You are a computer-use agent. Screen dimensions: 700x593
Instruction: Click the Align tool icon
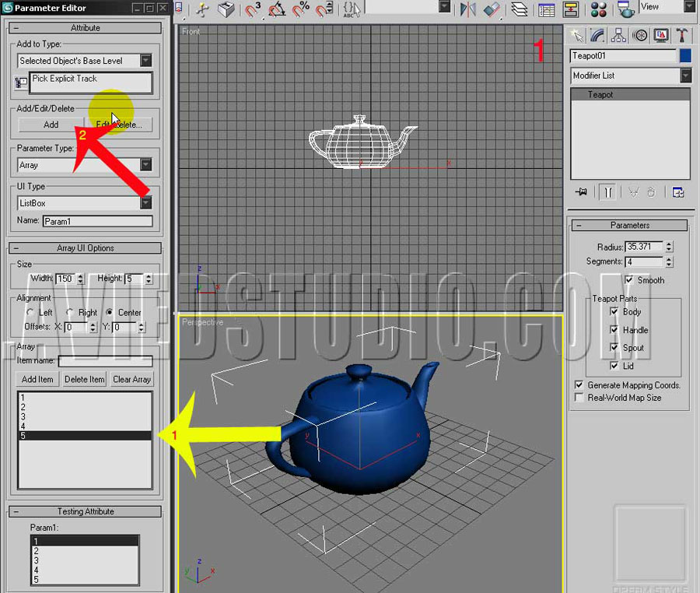492,9
